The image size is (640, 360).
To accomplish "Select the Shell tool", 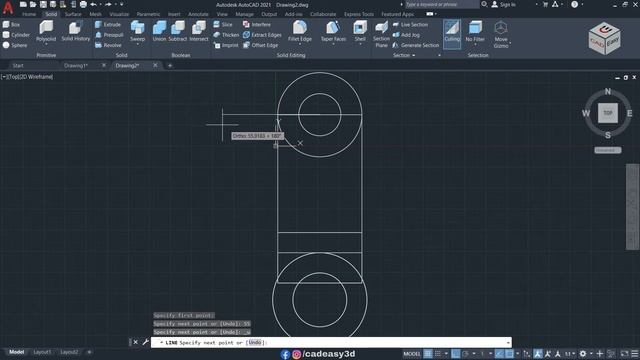I will (360, 30).
